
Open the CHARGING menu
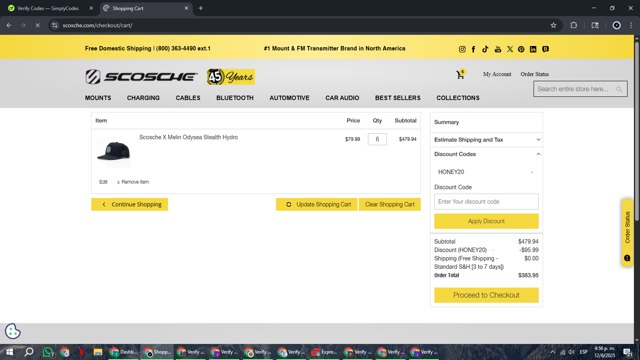tap(143, 98)
